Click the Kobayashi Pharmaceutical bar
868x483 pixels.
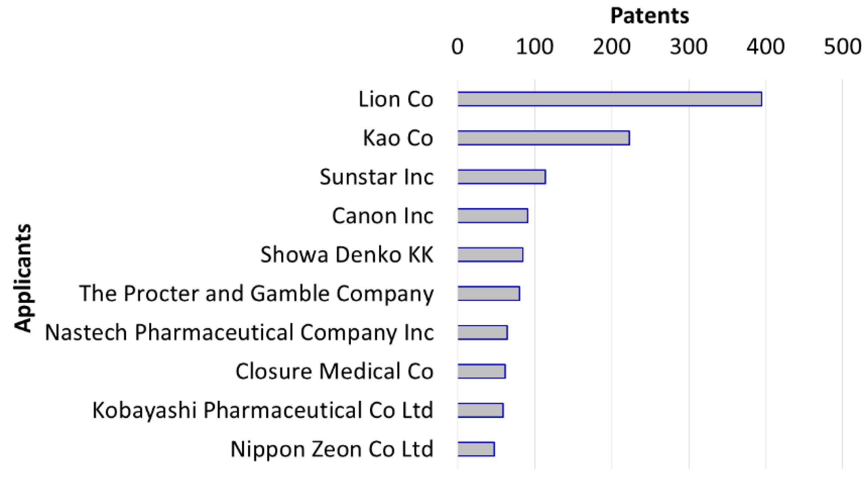tap(480, 410)
